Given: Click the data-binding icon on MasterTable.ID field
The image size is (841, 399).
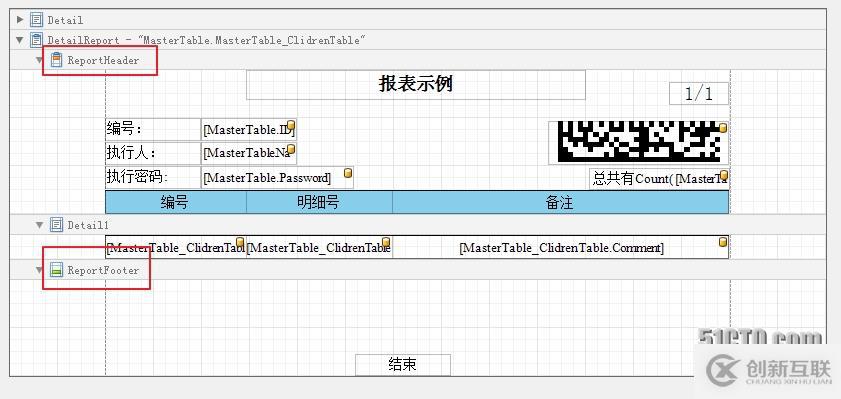Looking at the screenshot, I should click(291, 125).
